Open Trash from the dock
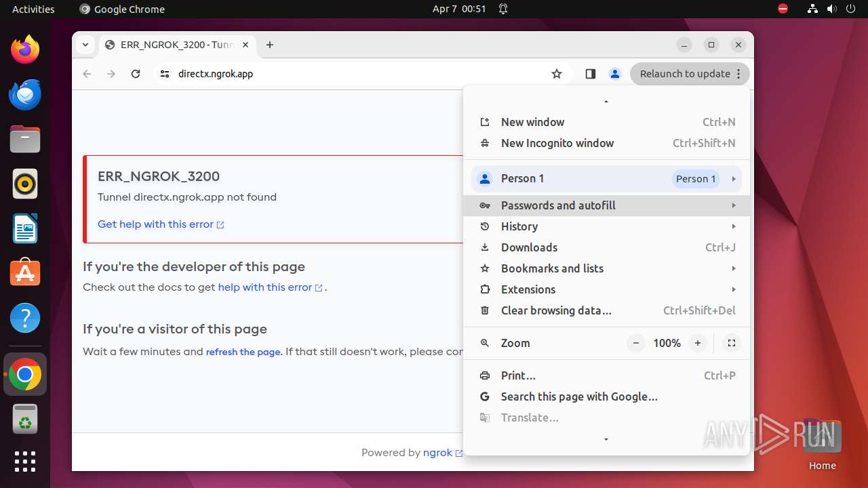This screenshot has height=488, width=868. click(25, 419)
